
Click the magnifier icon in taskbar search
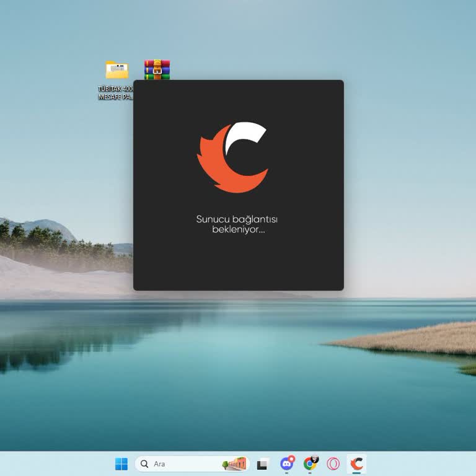tap(144, 464)
